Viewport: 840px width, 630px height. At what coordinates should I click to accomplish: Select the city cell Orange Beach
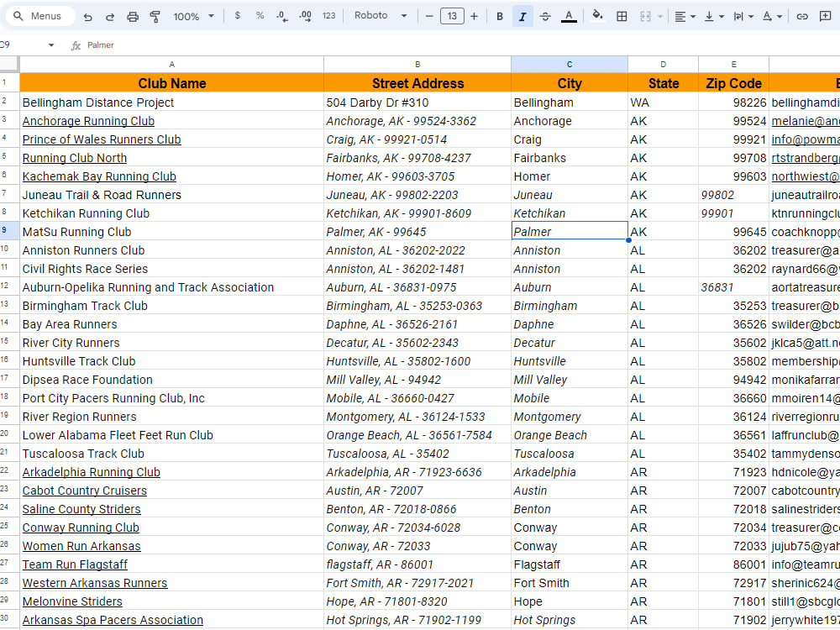570,435
